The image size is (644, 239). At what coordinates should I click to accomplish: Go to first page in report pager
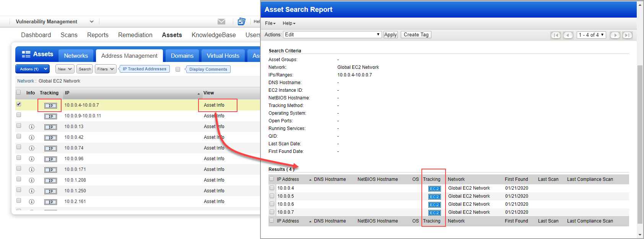point(556,35)
